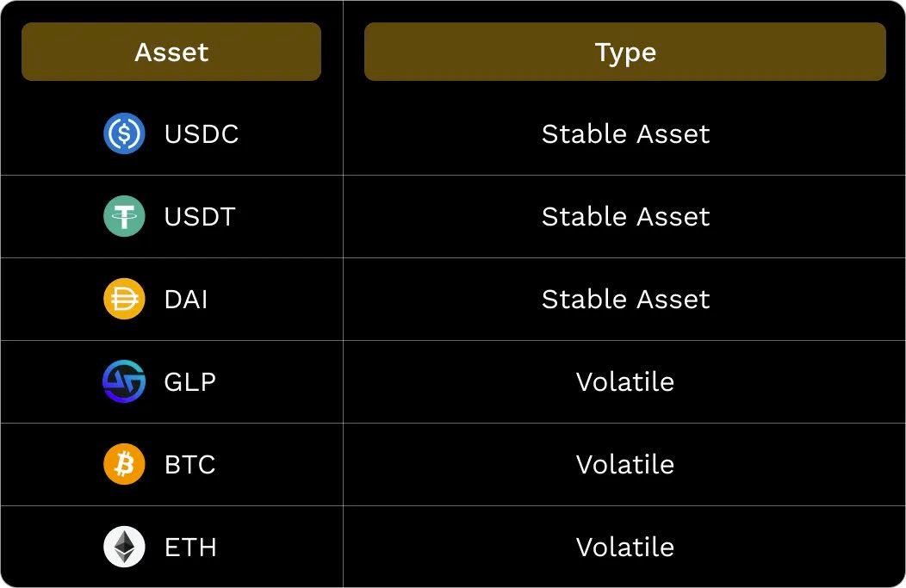Click the USDC asset name

click(x=202, y=134)
